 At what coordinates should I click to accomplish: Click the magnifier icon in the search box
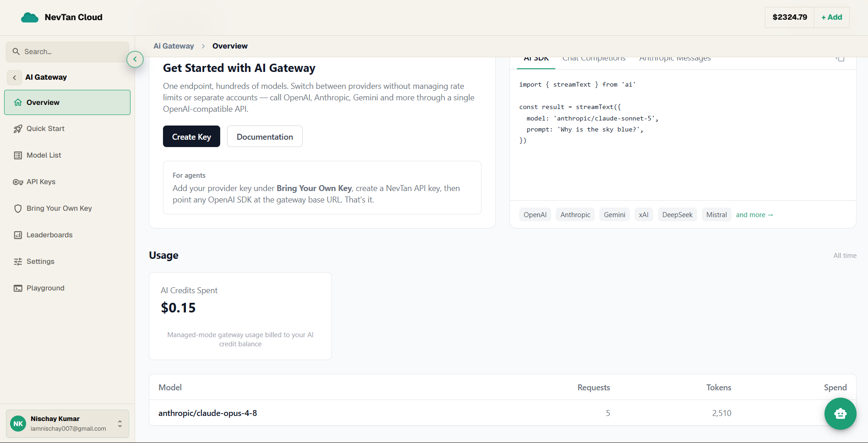(x=16, y=52)
